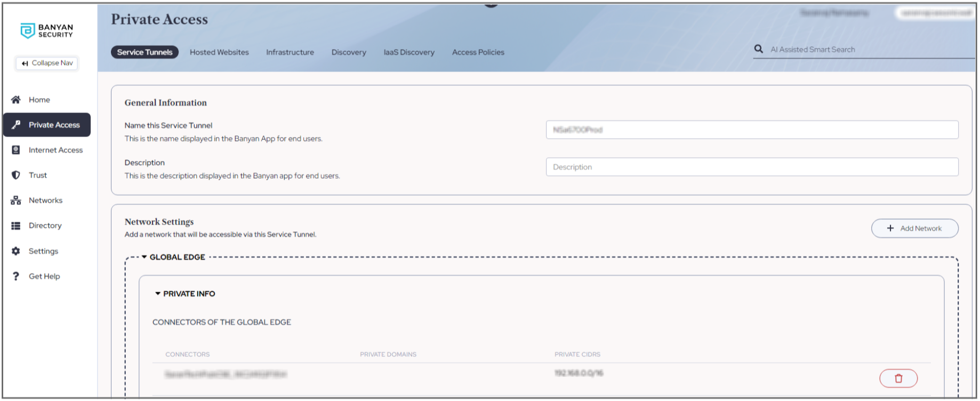The width and height of the screenshot is (980, 401).
Task: Click the Trust shield icon
Action: pos(16,175)
